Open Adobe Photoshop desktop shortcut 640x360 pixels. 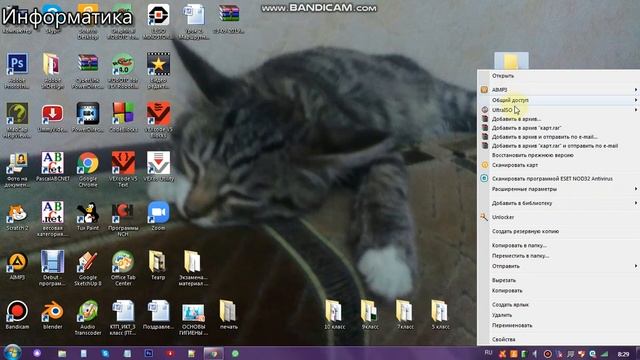pos(17,70)
